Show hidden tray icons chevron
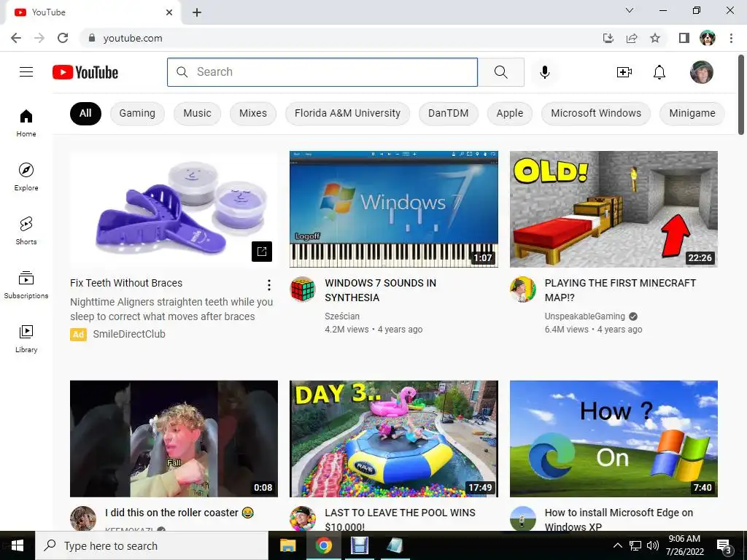Image resolution: width=747 pixels, height=560 pixels. click(617, 545)
